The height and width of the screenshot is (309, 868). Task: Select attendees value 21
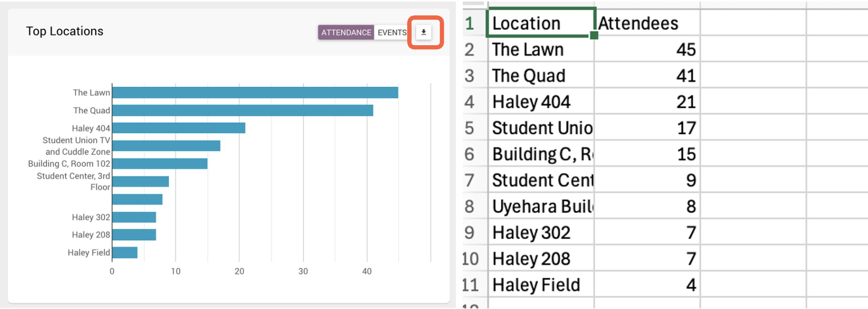click(647, 101)
